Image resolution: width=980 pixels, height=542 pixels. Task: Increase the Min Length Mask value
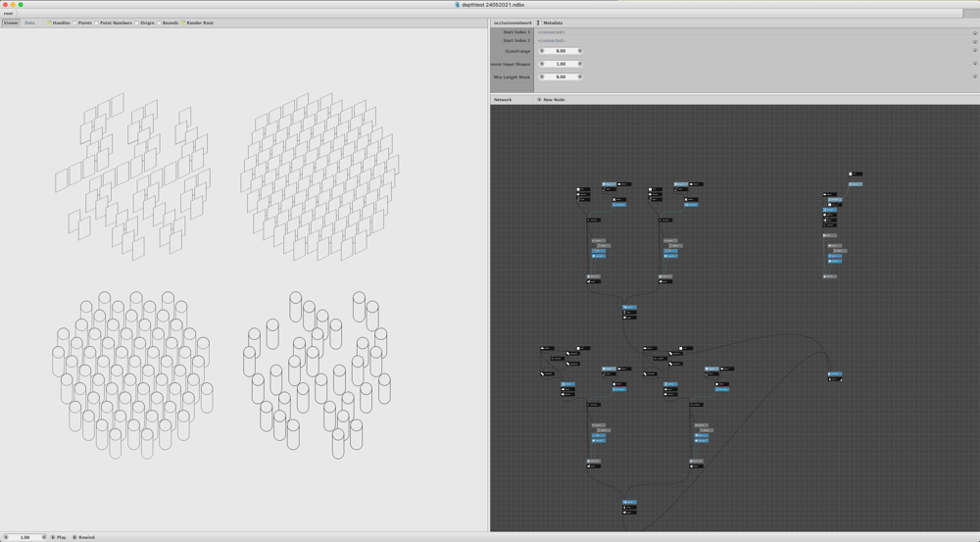pos(580,76)
